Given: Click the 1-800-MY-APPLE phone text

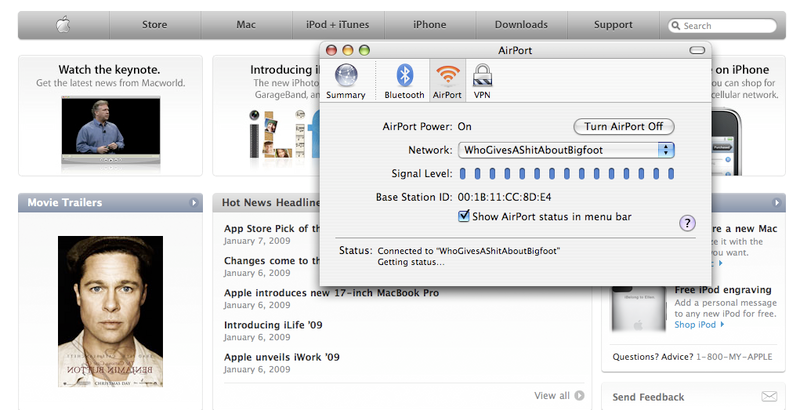Looking at the screenshot, I should pyautogui.click(x=734, y=357).
